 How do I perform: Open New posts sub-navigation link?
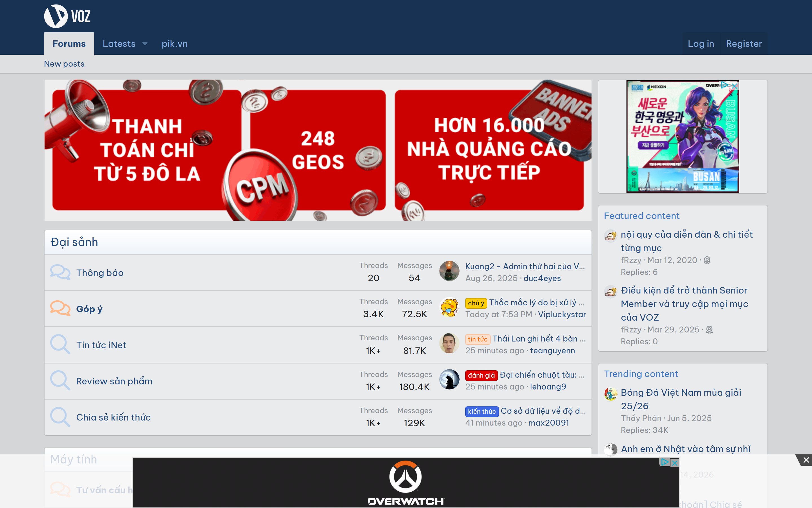64,64
